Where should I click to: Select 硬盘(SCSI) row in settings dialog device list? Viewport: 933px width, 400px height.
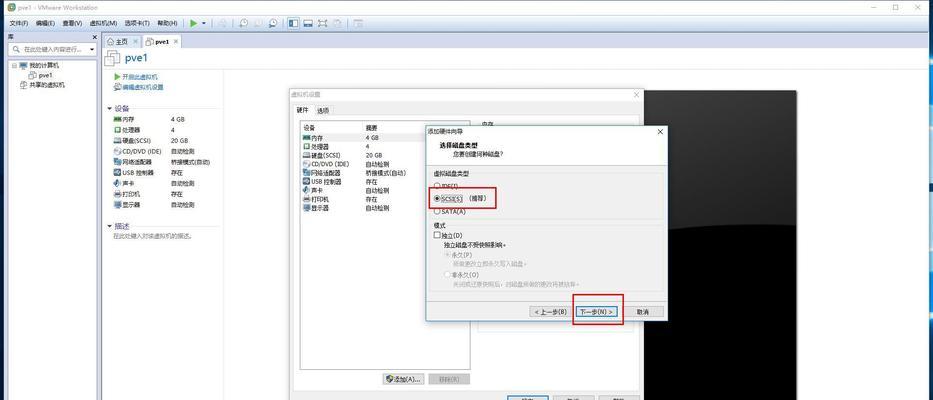(x=363, y=155)
